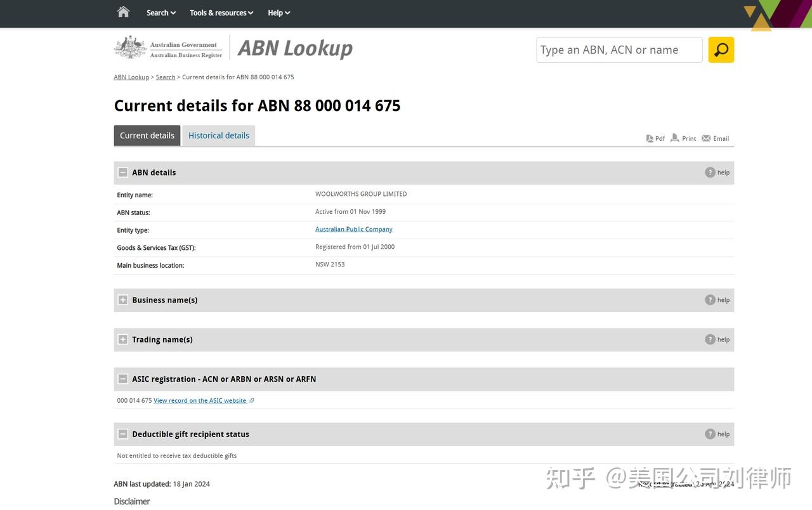
Task: Click the Goods & Services Tax (GST) label
Action: coord(157,248)
